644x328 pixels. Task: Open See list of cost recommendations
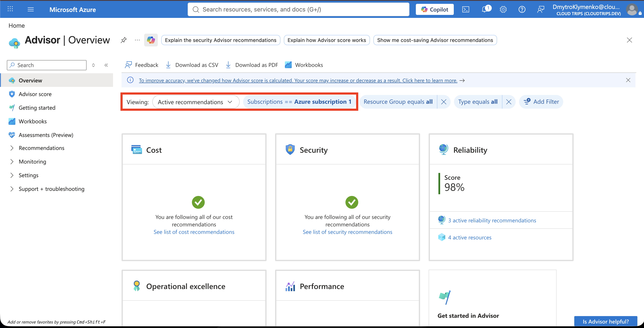194,232
